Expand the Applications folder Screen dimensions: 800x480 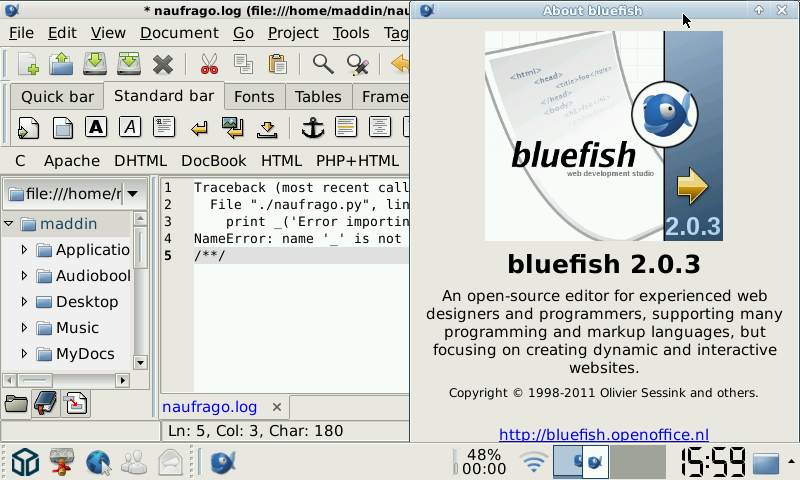(24, 250)
